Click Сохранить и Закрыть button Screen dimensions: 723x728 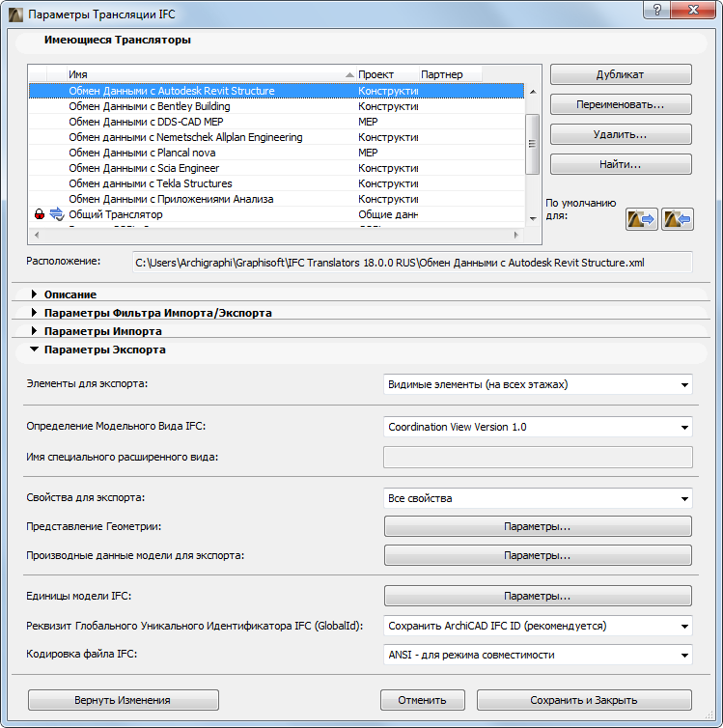pyautogui.click(x=584, y=700)
